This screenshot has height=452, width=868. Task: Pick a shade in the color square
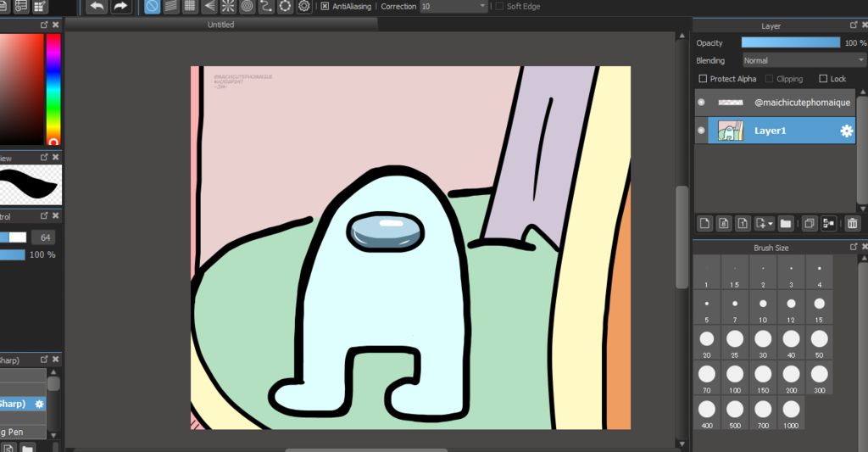point(21,89)
